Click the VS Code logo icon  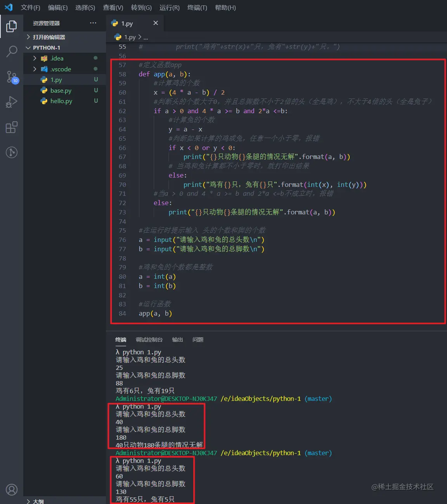click(x=9, y=7)
